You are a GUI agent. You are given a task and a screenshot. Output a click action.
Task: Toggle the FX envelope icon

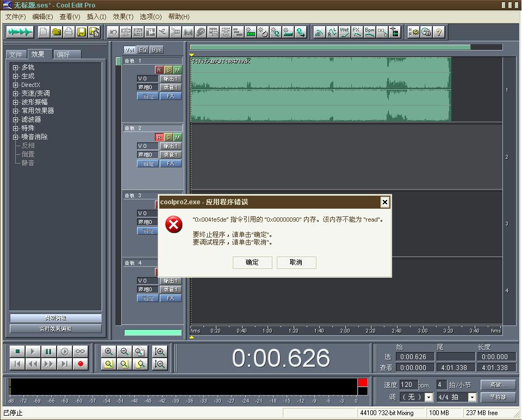(x=357, y=32)
